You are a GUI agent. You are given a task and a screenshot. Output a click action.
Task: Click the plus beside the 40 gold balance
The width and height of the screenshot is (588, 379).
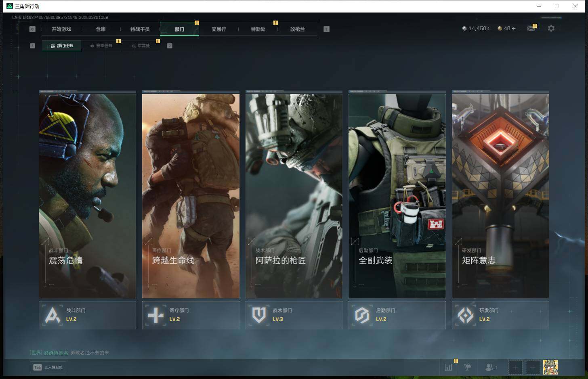click(514, 28)
